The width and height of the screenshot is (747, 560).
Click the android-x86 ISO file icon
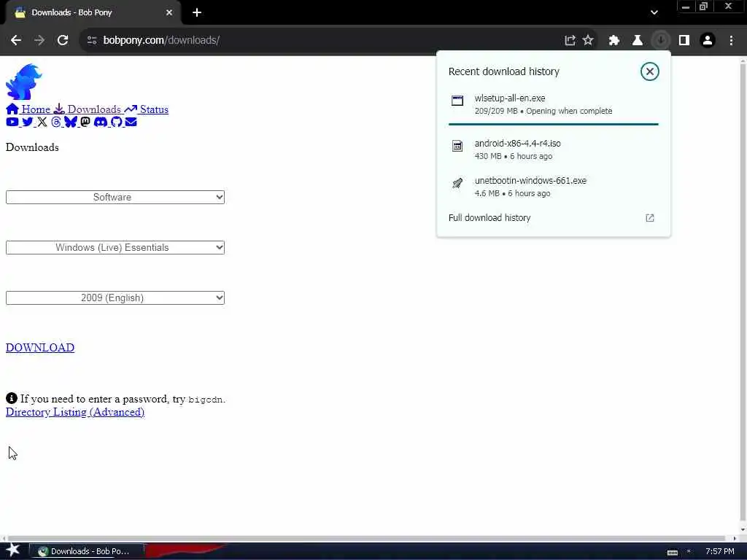[457, 146]
